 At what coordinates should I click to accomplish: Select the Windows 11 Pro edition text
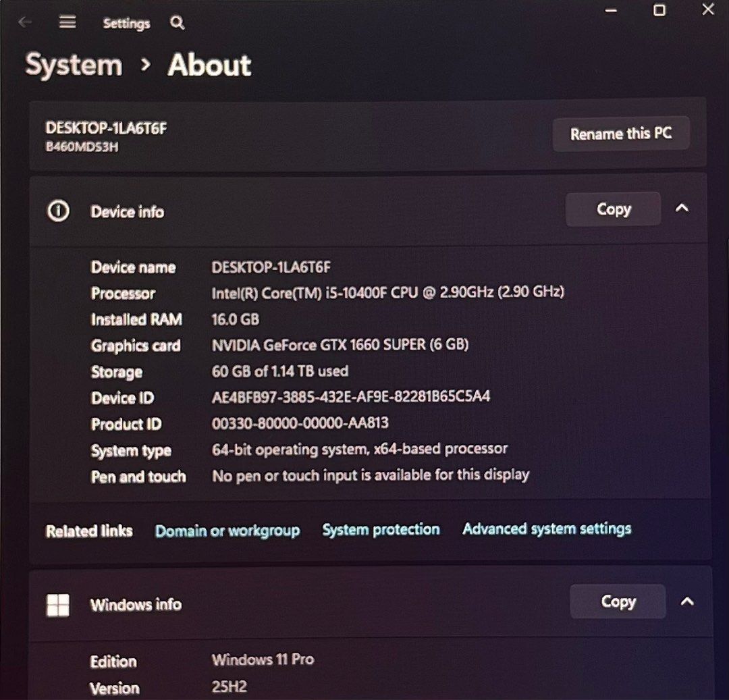tap(263, 659)
